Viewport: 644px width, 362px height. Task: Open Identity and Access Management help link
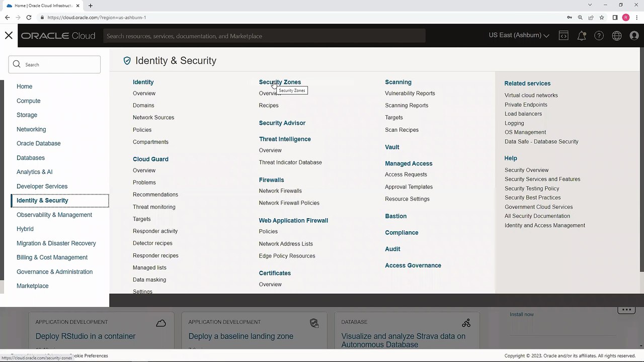click(545, 225)
